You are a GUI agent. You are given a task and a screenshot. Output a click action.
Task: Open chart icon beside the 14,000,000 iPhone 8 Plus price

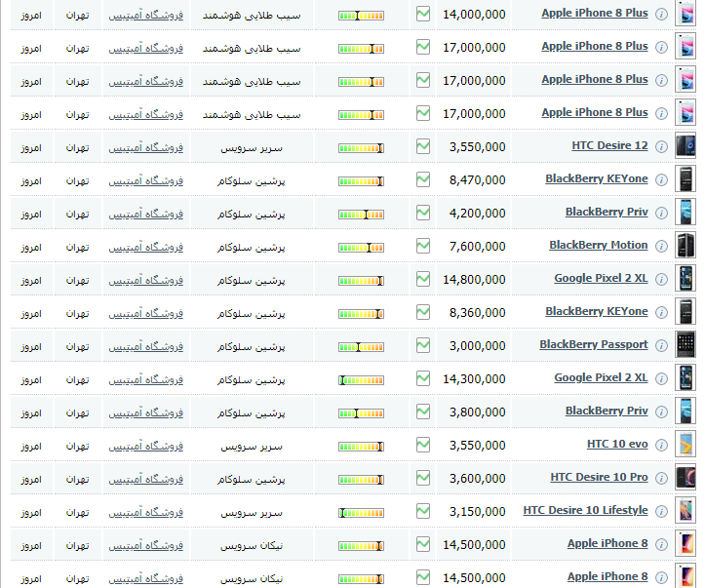tap(423, 14)
